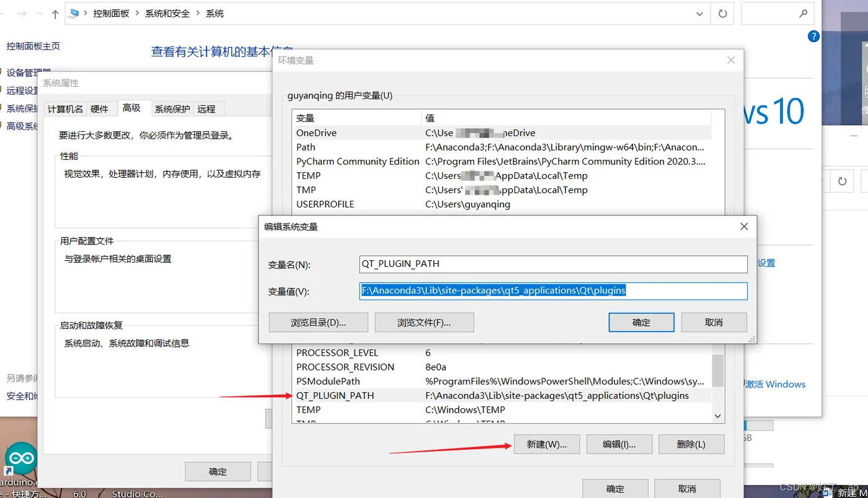Open the 控制面板主页 link
The height and width of the screenshot is (498, 868).
[x=33, y=46]
